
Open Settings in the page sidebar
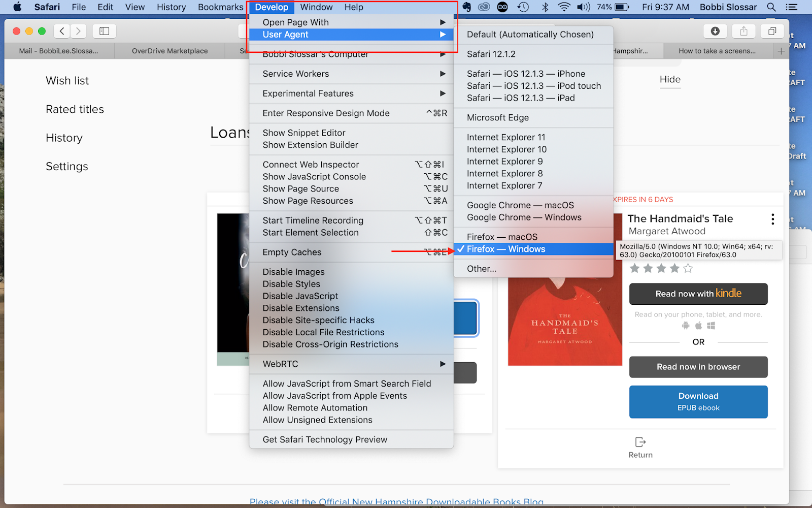(67, 167)
